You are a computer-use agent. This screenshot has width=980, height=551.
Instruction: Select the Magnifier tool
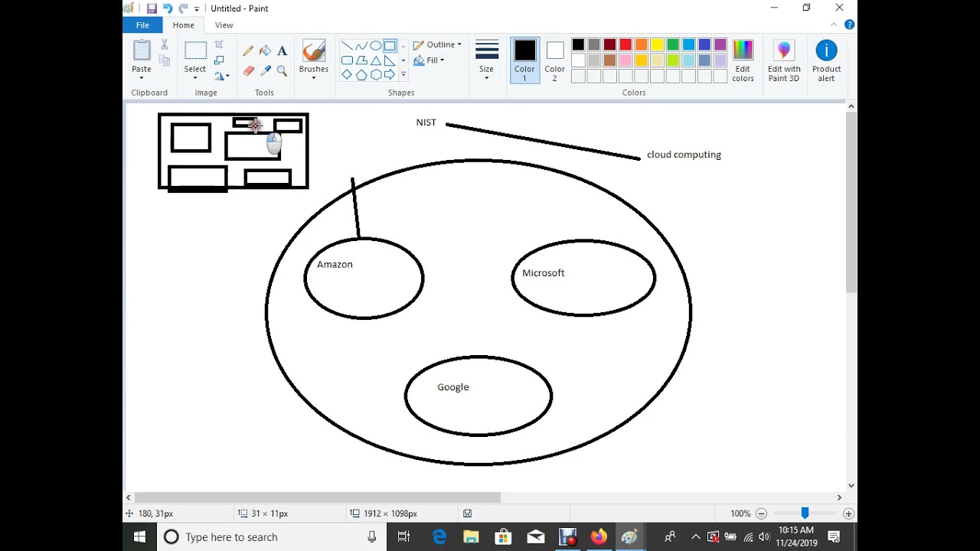pos(283,71)
